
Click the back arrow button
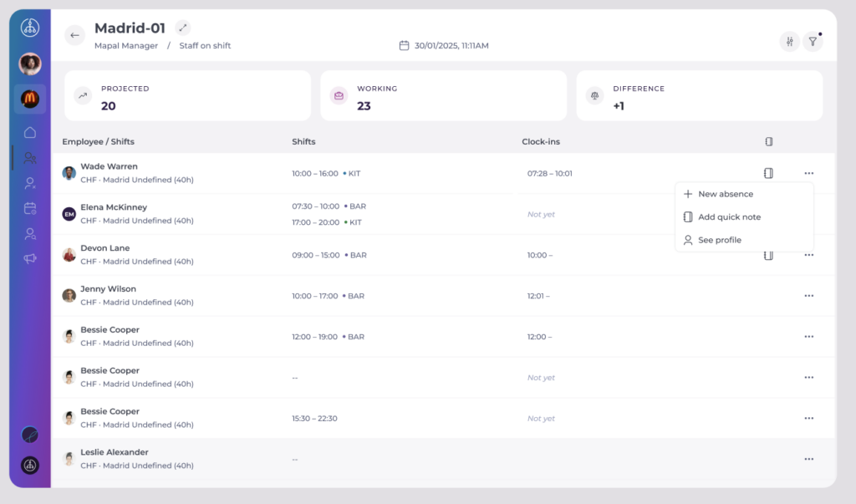(x=74, y=35)
